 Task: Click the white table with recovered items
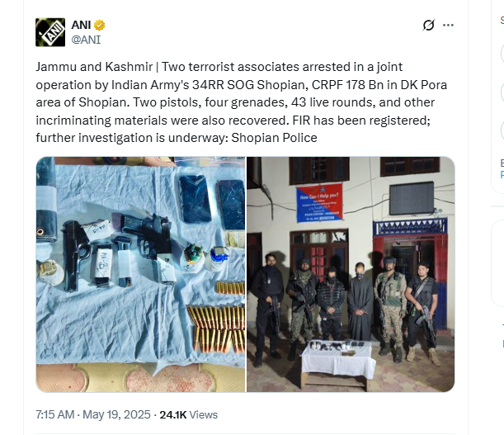(x=338, y=359)
